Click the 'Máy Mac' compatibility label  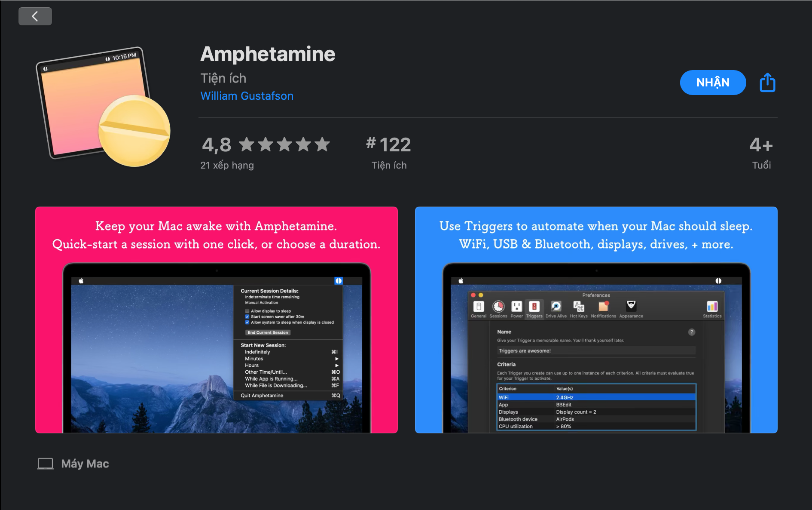(85, 464)
